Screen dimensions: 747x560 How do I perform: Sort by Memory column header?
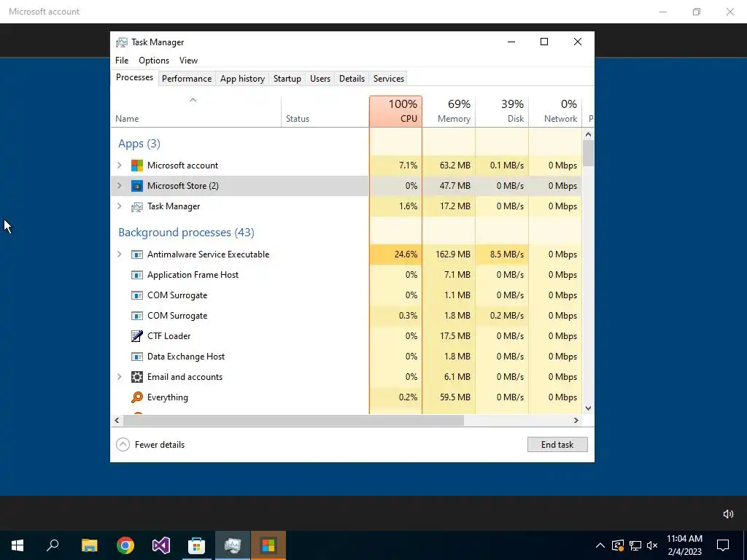449,112
